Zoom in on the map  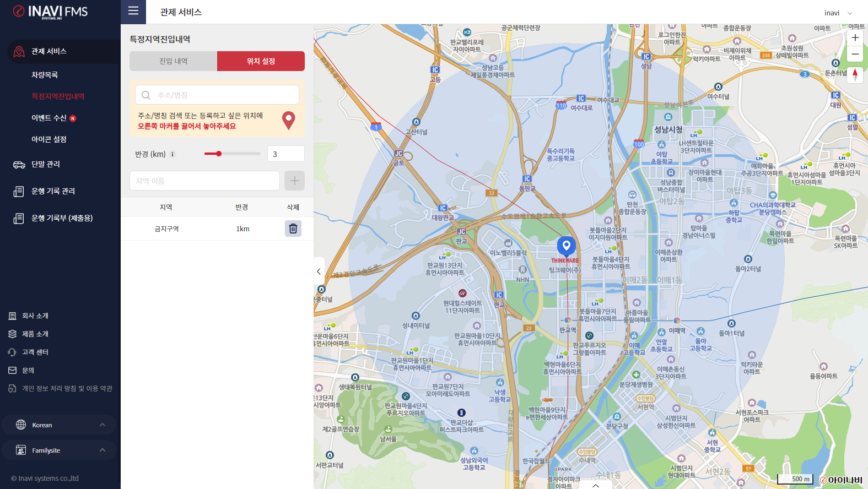855,38
